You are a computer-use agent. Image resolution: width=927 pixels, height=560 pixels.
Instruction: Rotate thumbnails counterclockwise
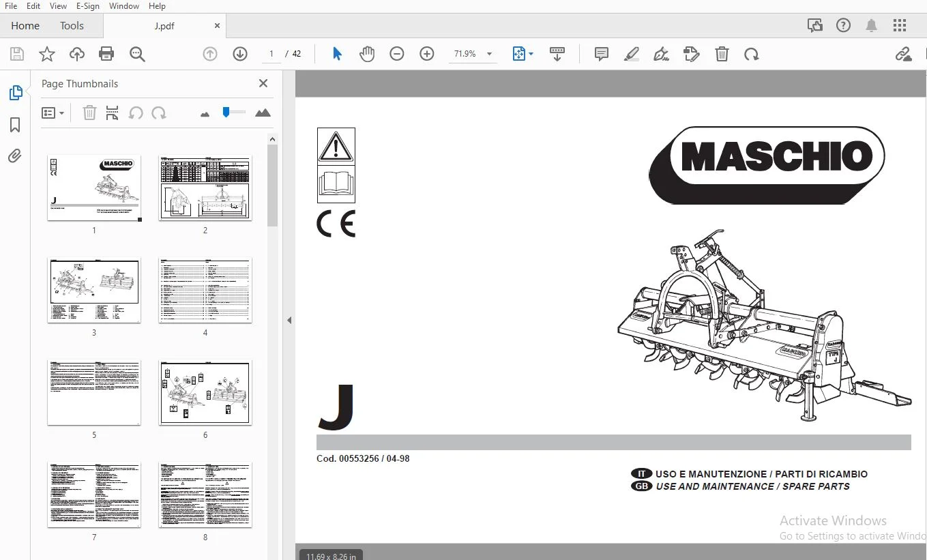136,113
